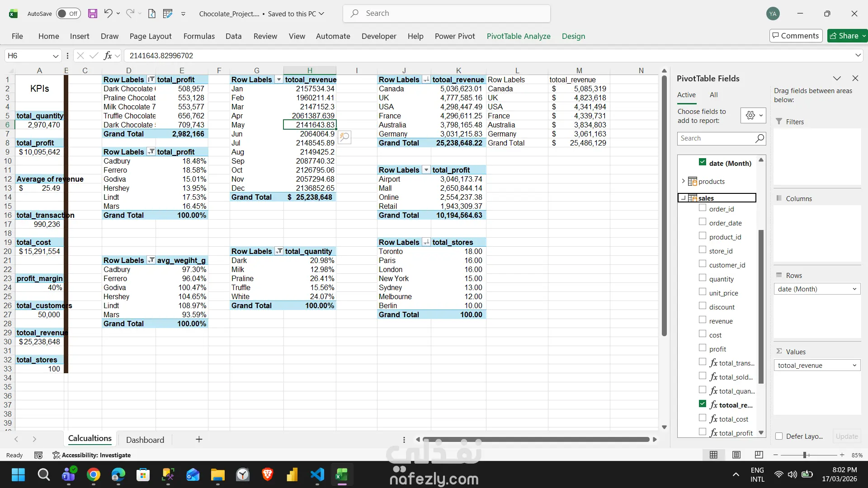Open Brave browser from the taskbar
The image size is (868, 488).
point(267,475)
